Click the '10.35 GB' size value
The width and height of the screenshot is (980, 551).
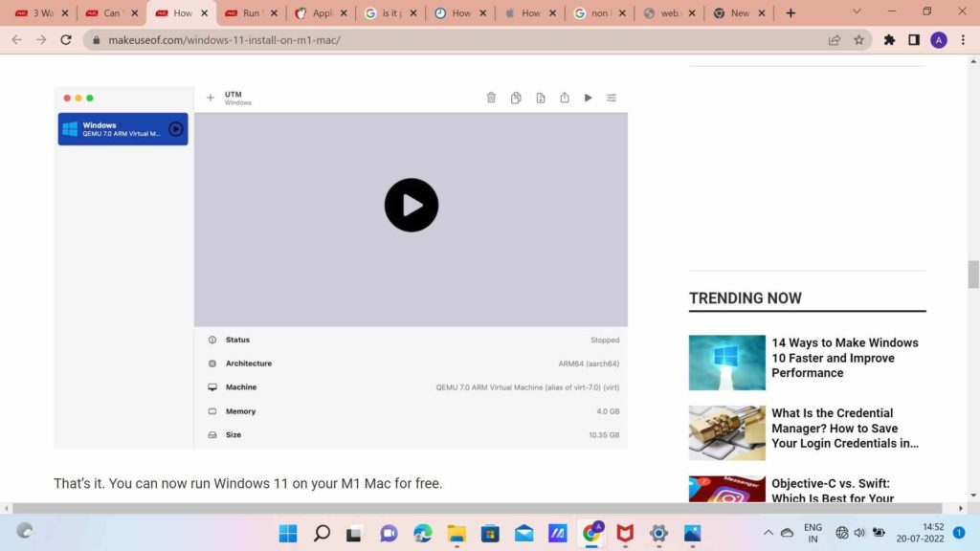coord(604,435)
